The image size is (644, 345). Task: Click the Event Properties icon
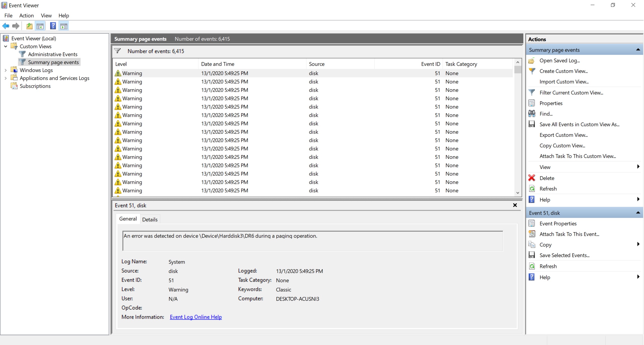(532, 223)
